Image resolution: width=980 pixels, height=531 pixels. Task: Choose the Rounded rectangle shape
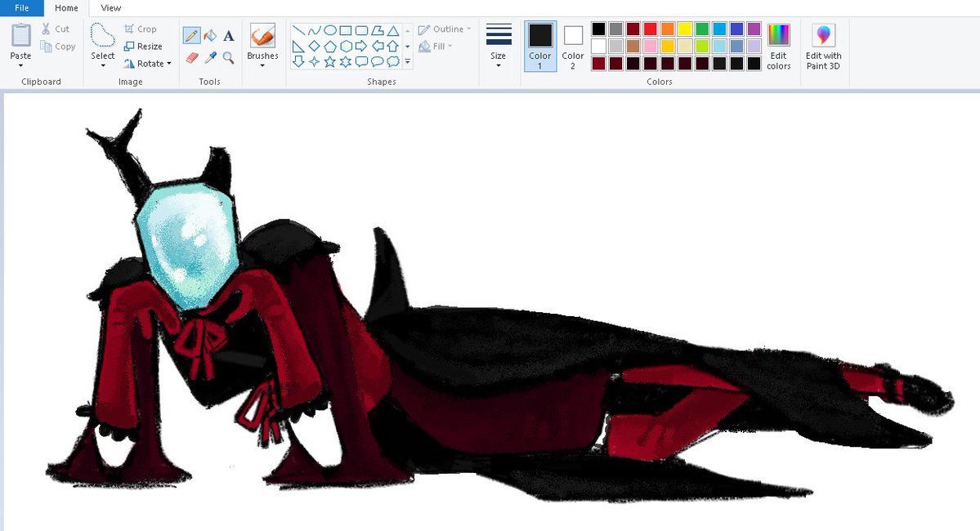(x=361, y=30)
